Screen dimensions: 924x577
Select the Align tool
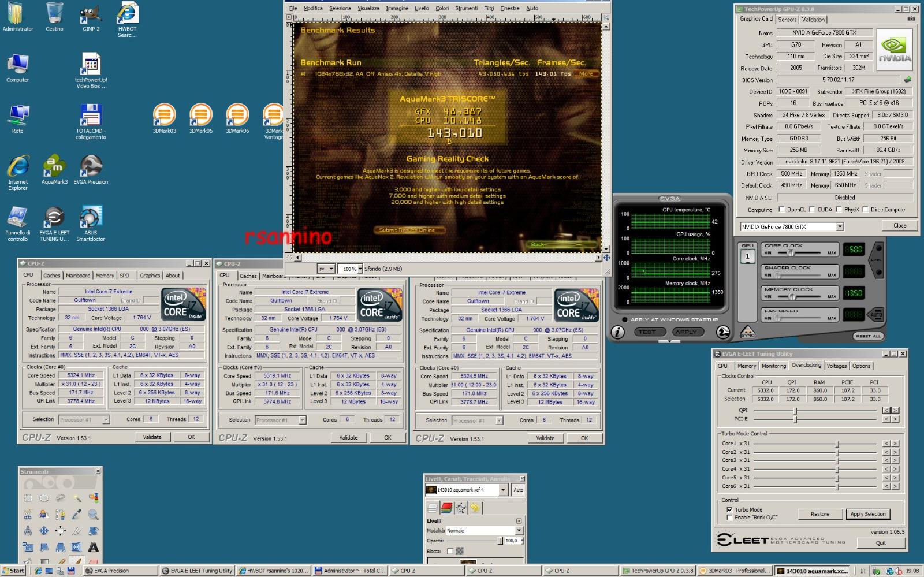[61, 530]
